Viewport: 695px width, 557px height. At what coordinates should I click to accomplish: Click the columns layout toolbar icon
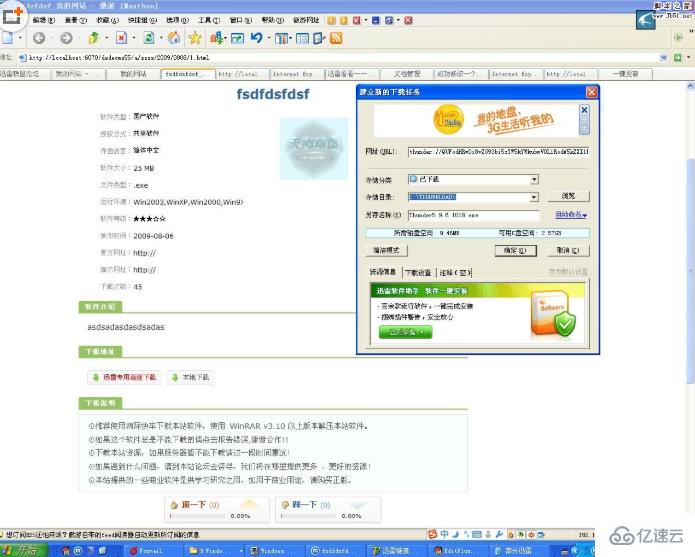pos(281,39)
